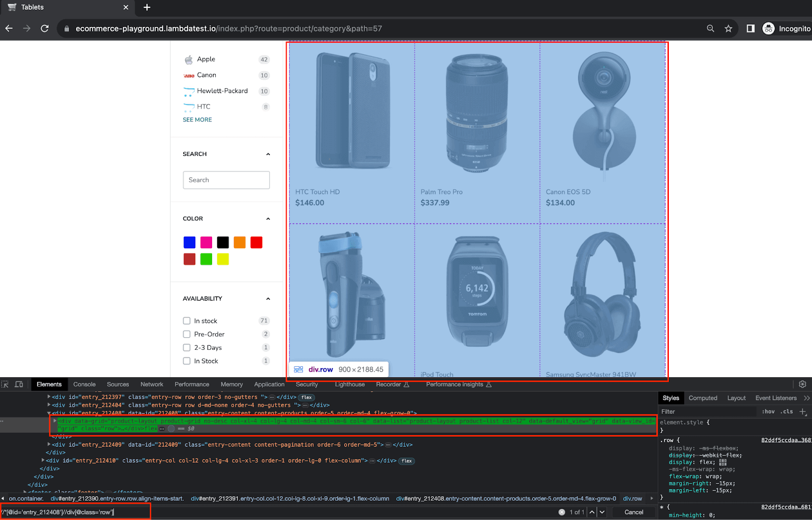Expand the entry_212410 div node

[43, 461]
